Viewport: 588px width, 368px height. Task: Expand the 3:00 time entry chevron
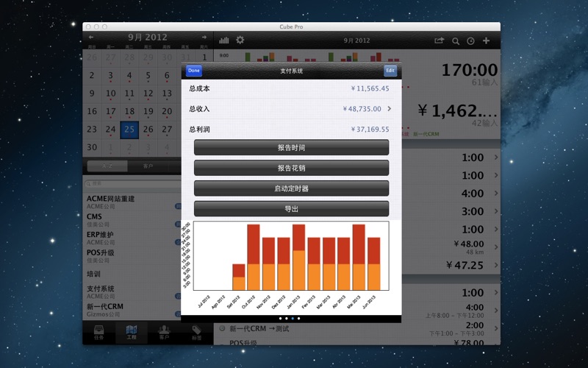tap(495, 211)
